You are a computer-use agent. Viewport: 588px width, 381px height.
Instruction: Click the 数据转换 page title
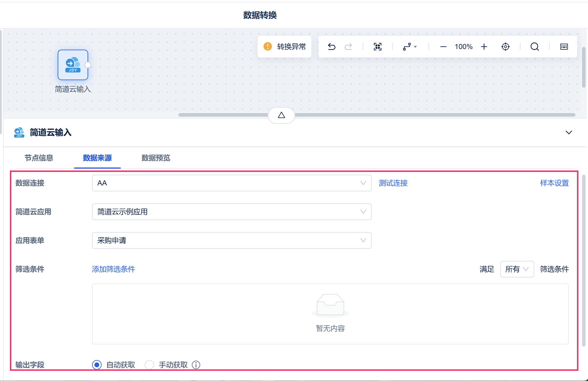[260, 15]
